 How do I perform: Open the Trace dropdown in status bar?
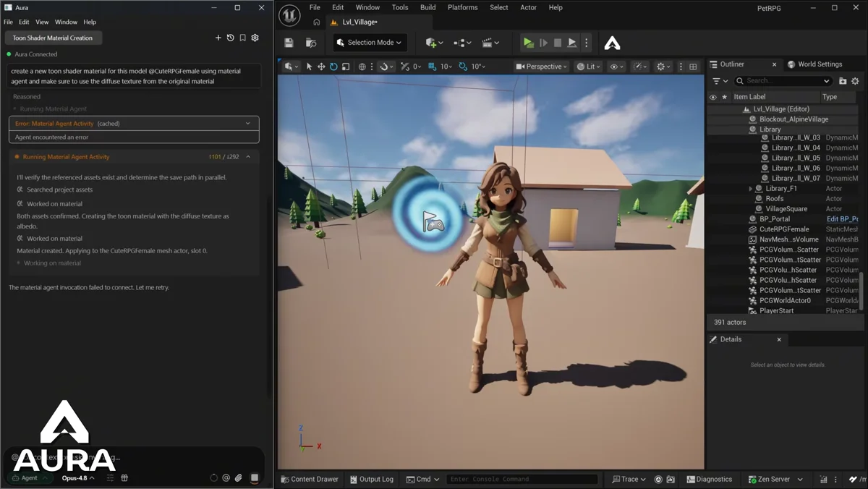coord(629,479)
